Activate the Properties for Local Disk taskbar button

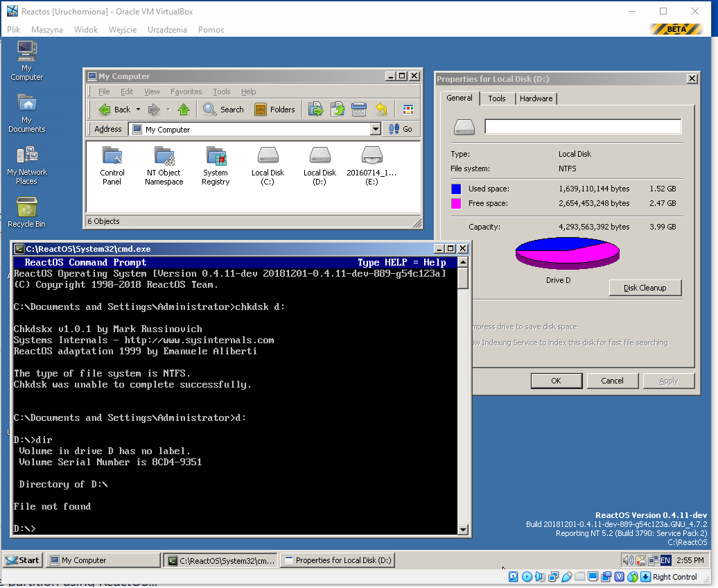point(338,560)
